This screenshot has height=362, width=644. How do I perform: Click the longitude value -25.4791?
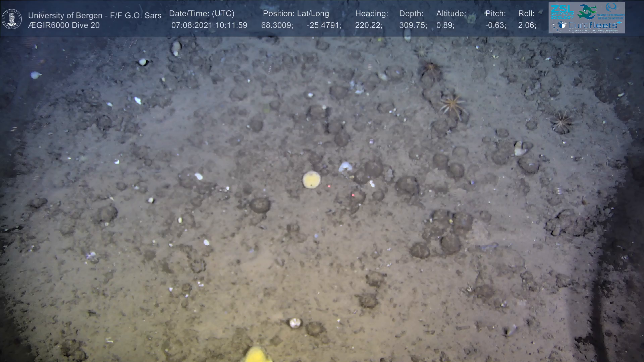pyautogui.click(x=324, y=25)
